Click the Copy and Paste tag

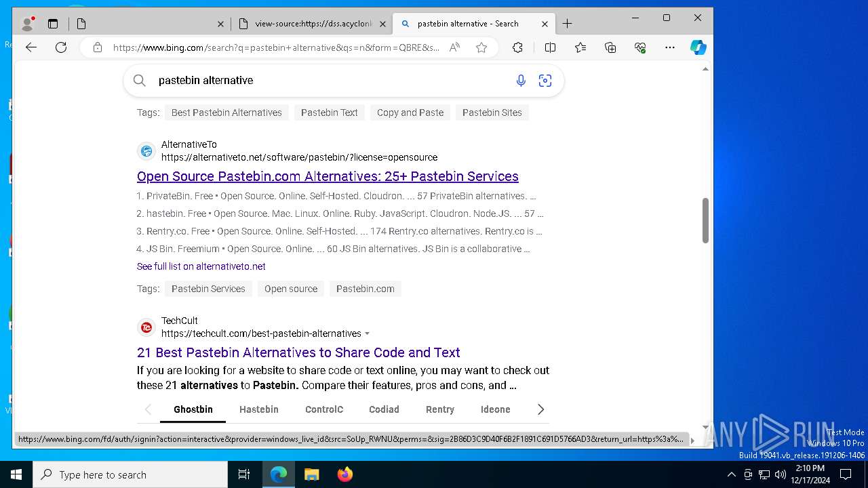[x=410, y=113]
